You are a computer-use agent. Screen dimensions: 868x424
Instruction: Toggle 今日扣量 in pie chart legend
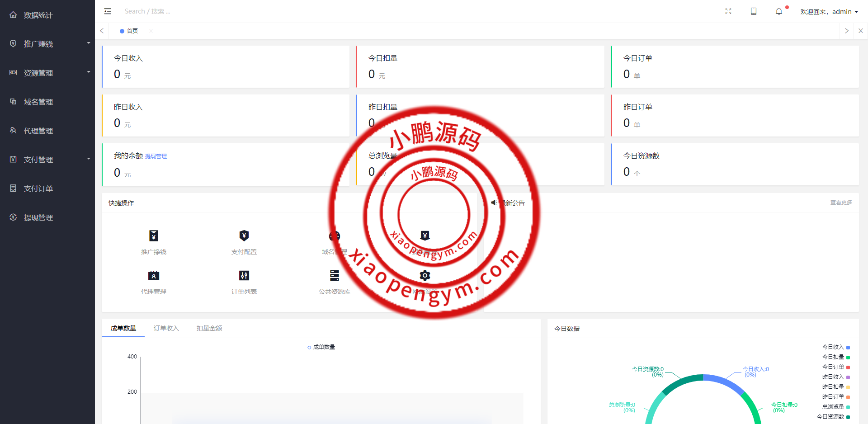[836, 357]
